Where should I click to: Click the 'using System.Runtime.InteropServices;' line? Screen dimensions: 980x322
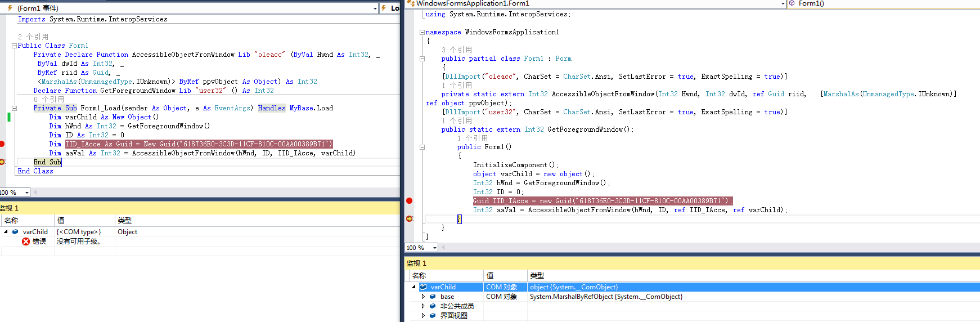[x=498, y=14]
